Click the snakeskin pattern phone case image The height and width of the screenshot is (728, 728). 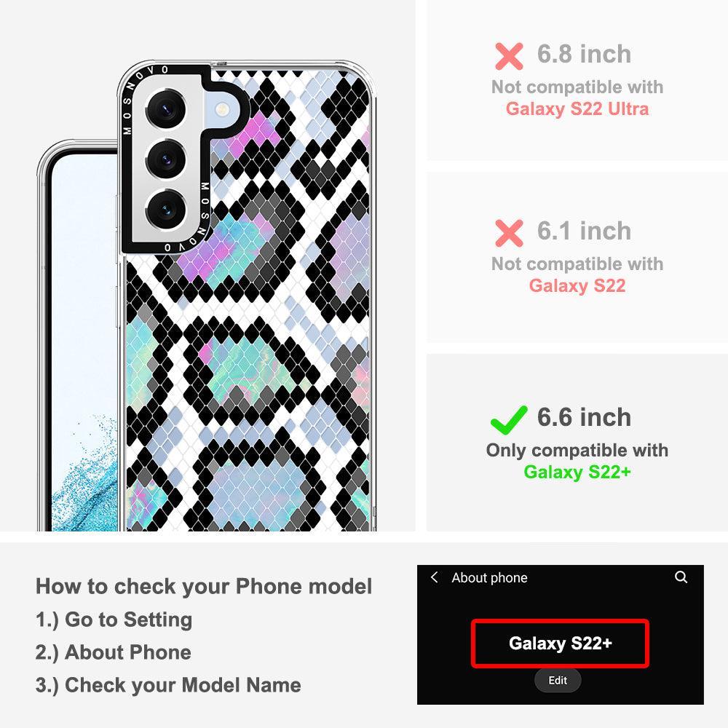(245, 296)
